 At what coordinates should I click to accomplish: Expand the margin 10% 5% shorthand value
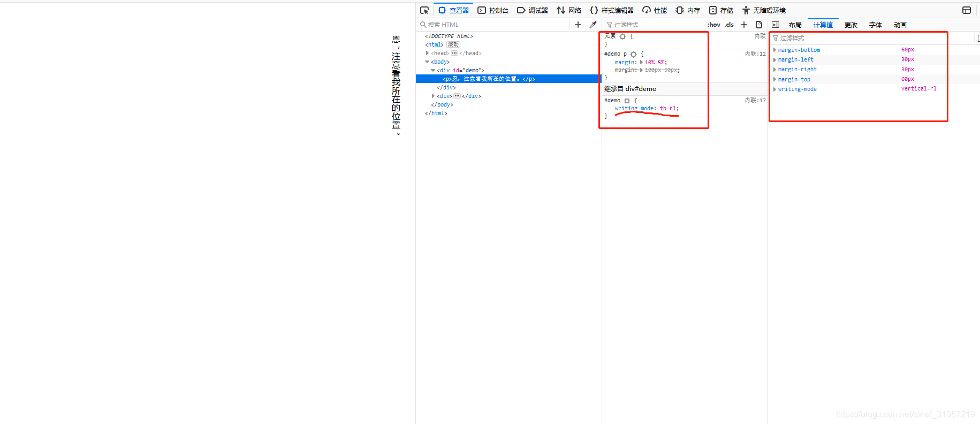[x=641, y=62]
